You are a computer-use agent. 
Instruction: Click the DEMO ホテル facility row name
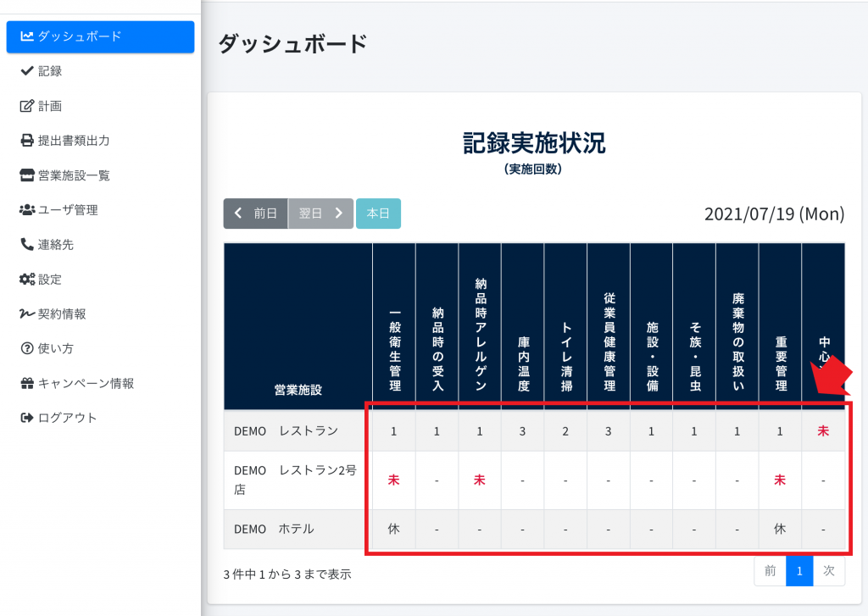coord(274,530)
